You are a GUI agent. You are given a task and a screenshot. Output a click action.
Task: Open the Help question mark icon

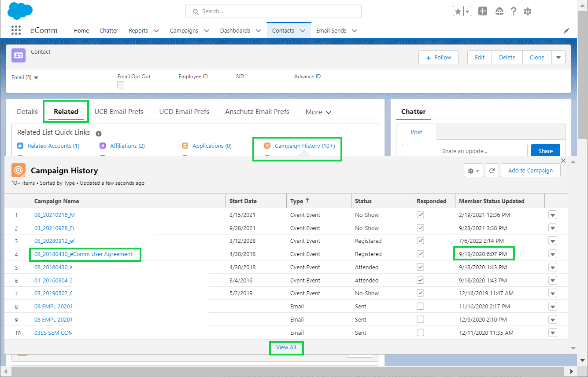coord(514,11)
